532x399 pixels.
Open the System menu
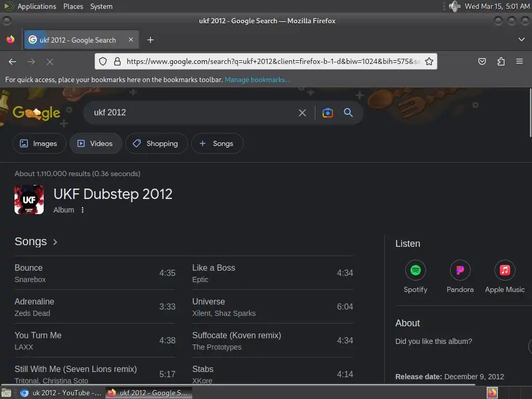pos(101,6)
